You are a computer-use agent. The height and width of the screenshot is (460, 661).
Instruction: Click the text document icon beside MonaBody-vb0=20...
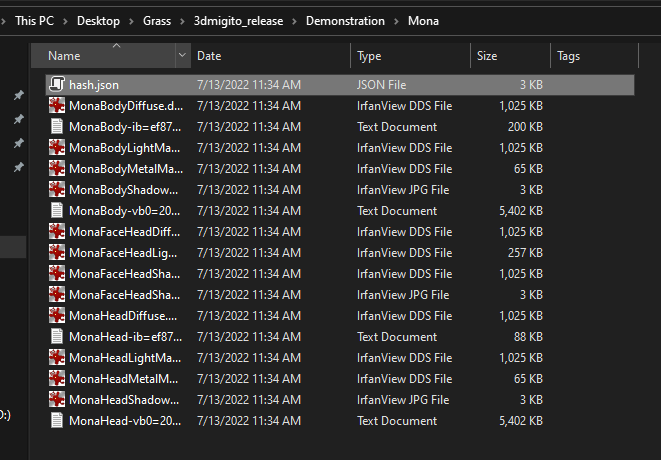57,210
